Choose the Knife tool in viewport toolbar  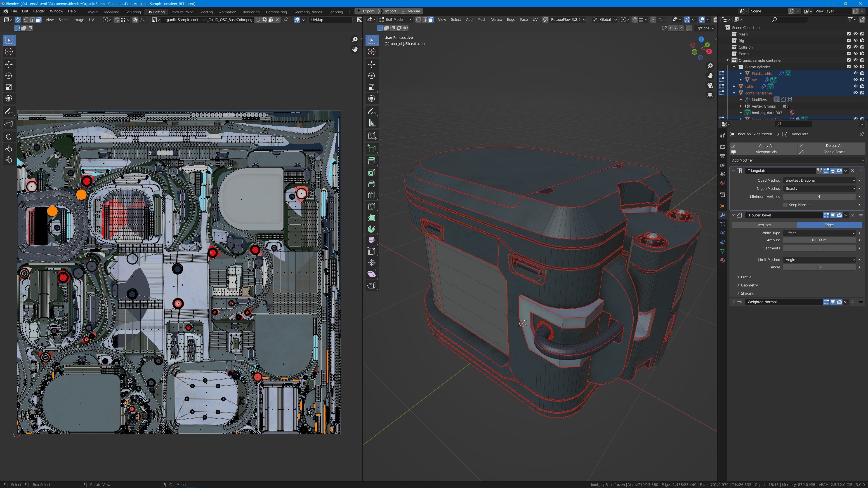372,206
